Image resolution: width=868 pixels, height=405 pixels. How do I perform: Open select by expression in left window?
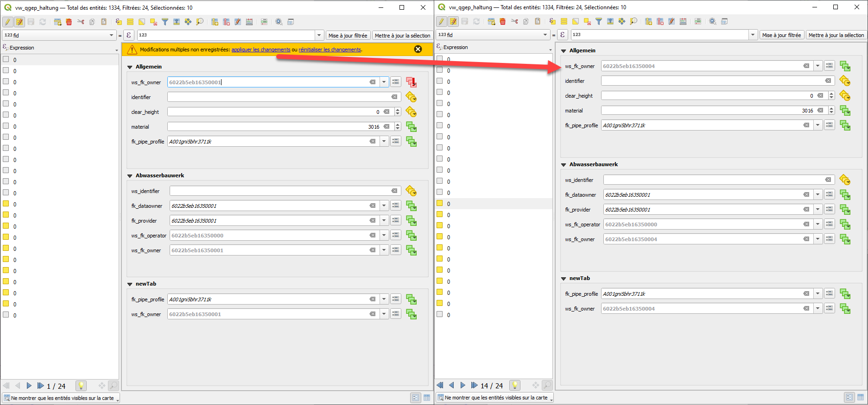(x=119, y=22)
